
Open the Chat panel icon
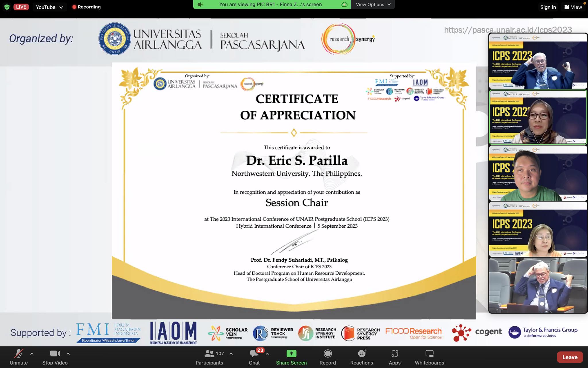[254, 354]
